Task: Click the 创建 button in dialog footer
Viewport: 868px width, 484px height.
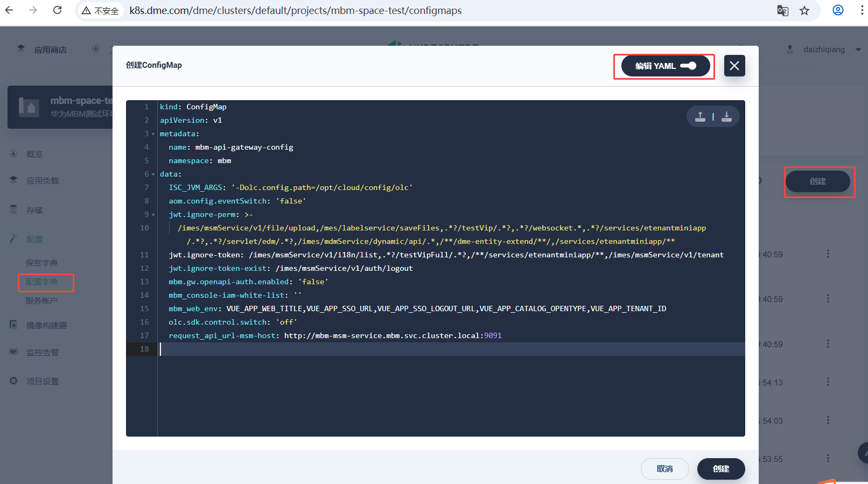Action: [720, 469]
